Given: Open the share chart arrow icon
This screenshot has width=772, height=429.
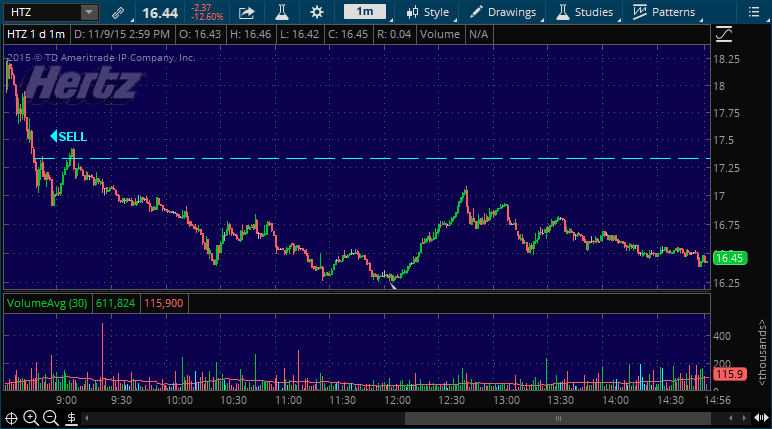Looking at the screenshot, I should coord(246,12).
